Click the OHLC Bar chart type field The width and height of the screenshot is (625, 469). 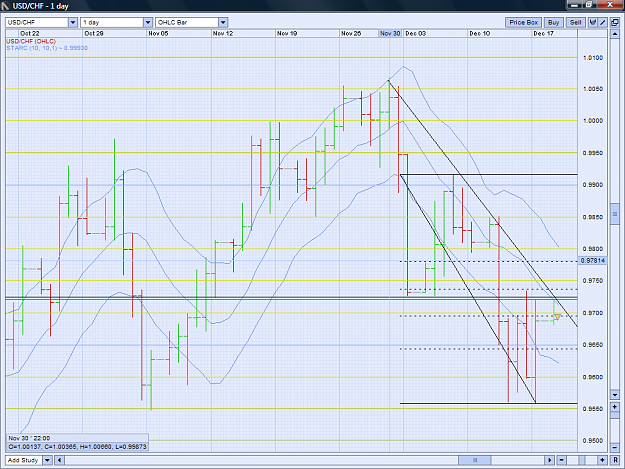pos(187,22)
